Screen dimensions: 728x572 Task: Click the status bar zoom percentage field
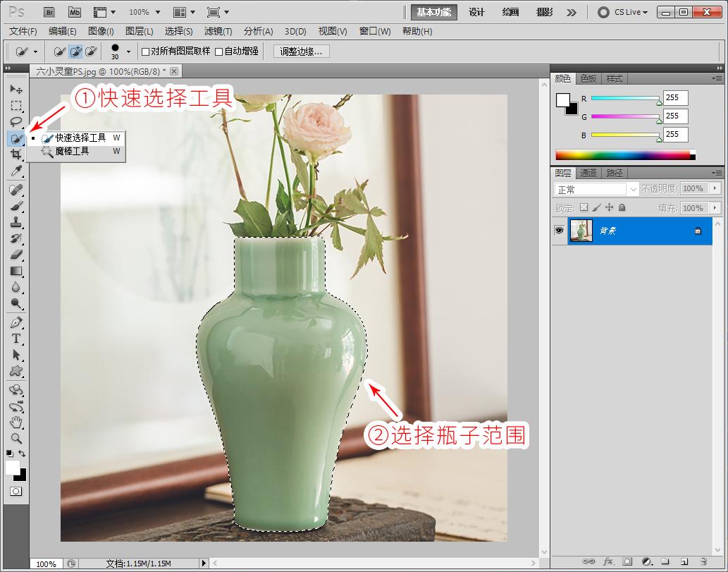pos(46,564)
